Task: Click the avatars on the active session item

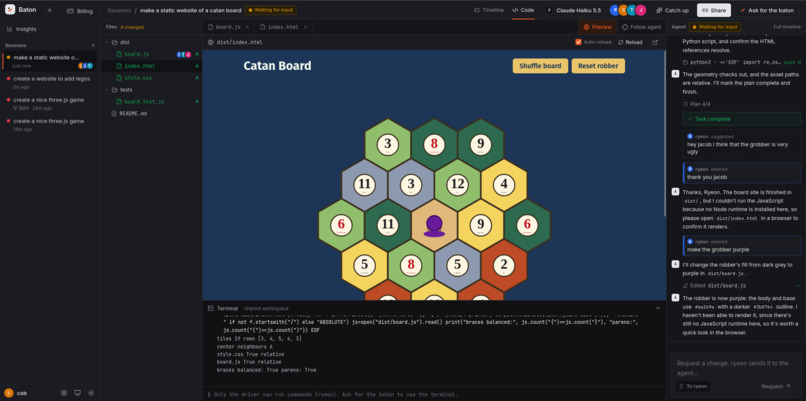Action: [85, 66]
